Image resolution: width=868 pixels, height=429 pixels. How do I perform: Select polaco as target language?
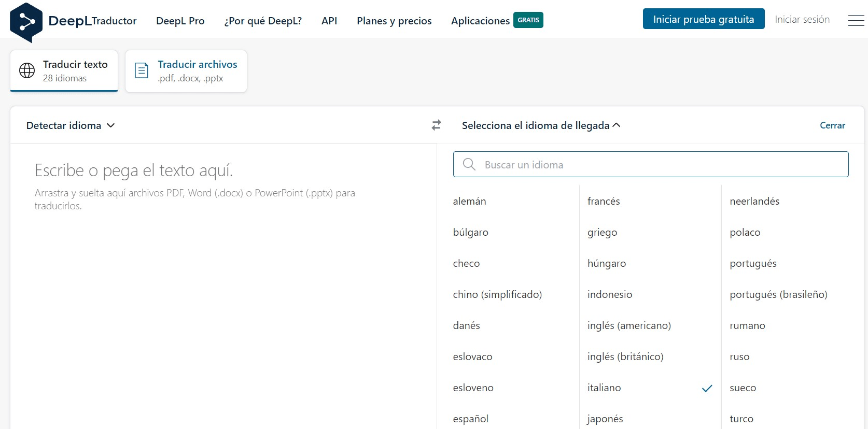(745, 232)
